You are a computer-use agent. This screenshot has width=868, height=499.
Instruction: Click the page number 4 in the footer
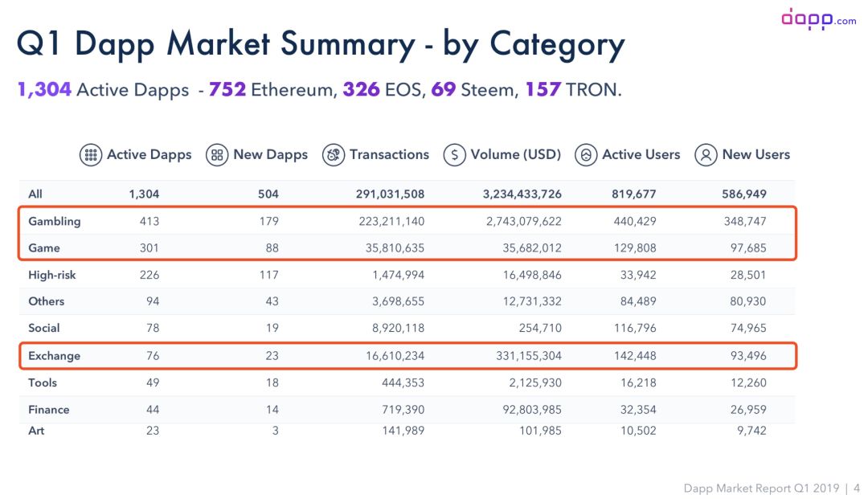pos(857,489)
